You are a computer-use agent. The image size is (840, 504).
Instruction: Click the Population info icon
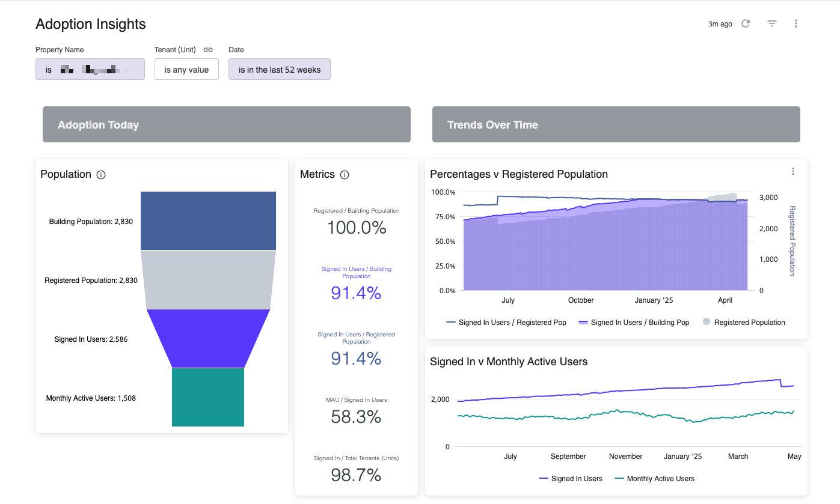101,175
